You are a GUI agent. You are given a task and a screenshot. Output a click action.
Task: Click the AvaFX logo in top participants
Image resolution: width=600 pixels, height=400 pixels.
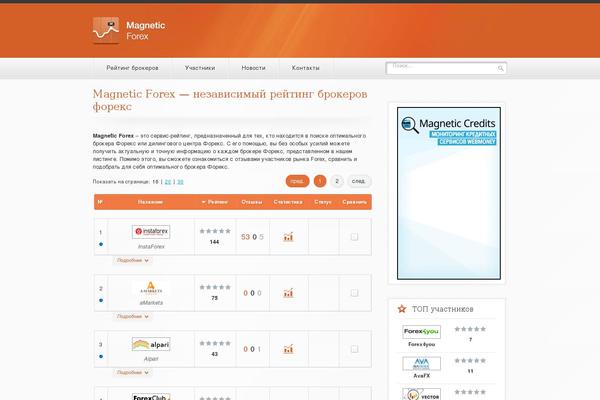421,363
